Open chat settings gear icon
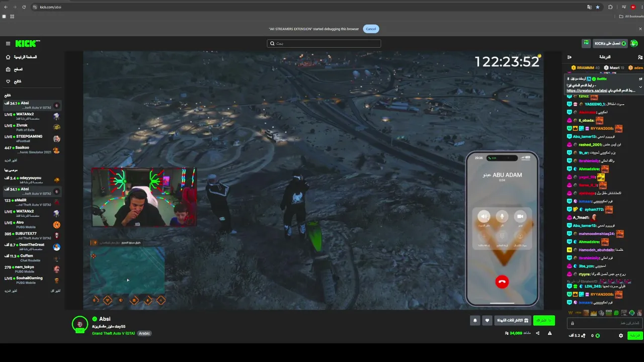Image resolution: width=644 pixels, height=362 pixels. 621,335
